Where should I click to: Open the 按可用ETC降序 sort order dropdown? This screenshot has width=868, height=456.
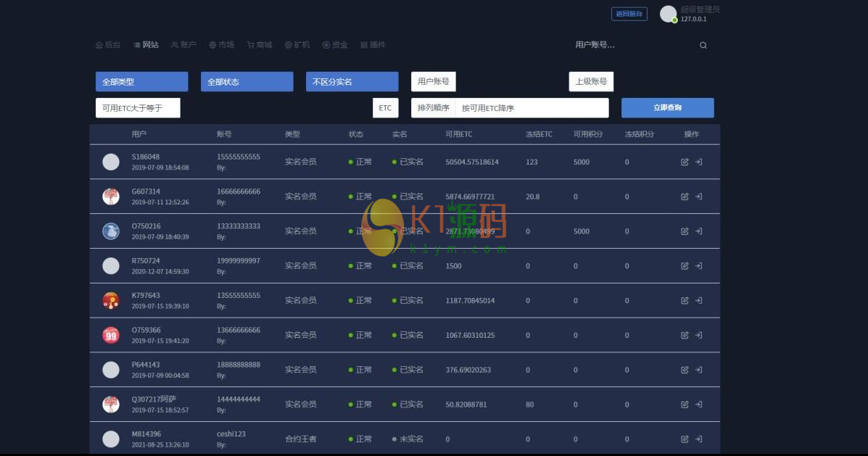532,108
